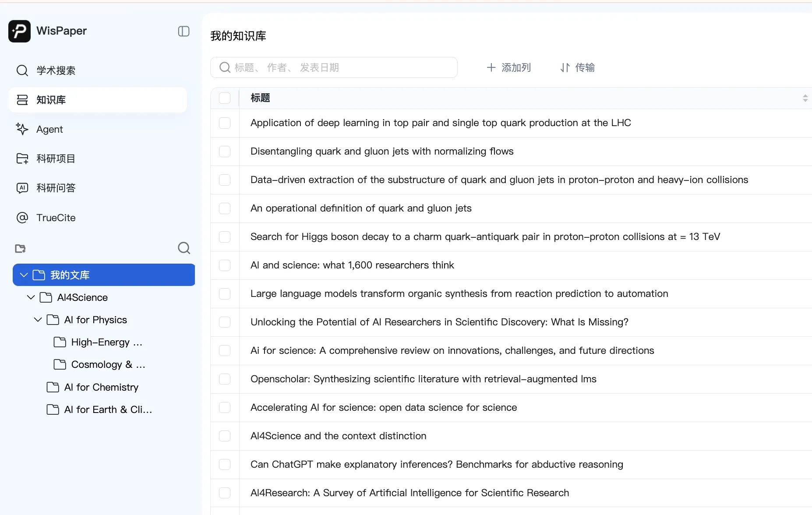Screen dimensions: 812x515
Task: Check the Disentangling quark and gluon row
Action: (x=225, y=152)
